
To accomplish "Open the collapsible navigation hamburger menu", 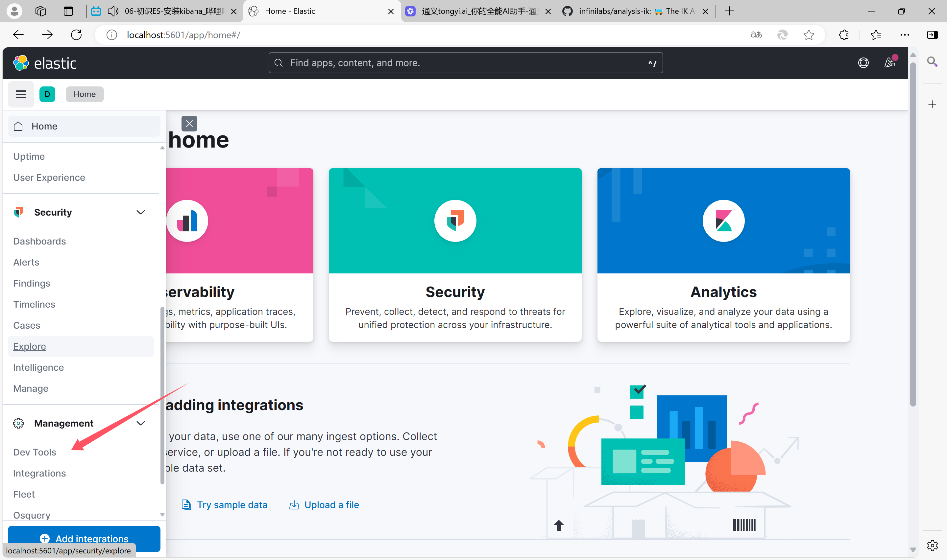I will (21, 94).
